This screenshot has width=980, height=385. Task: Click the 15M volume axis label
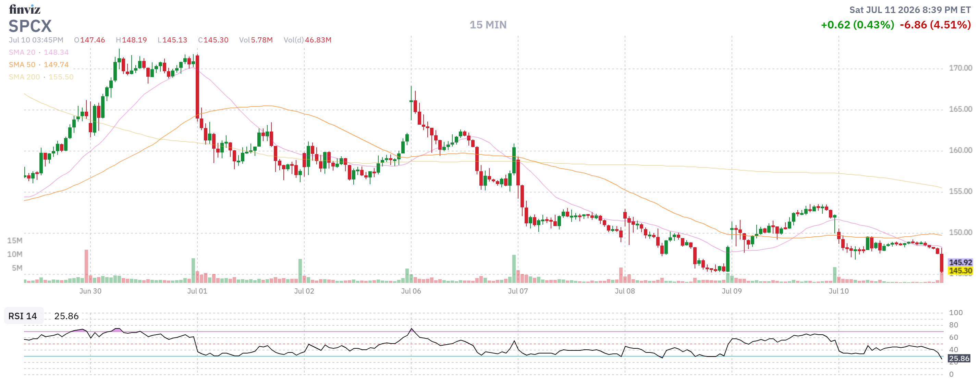(x=15, y=240)
